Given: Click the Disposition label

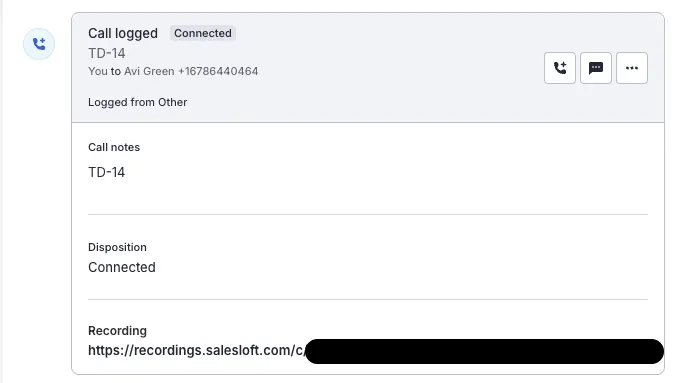Looking at the screenshot, I should [117, 247].
